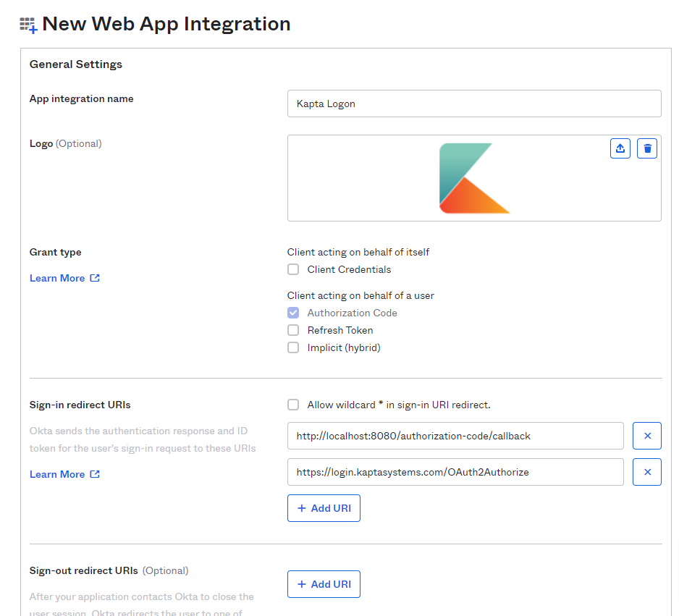Click the New Web App Integration grid icon
The image size is (679, 616).
coord(28,25)
